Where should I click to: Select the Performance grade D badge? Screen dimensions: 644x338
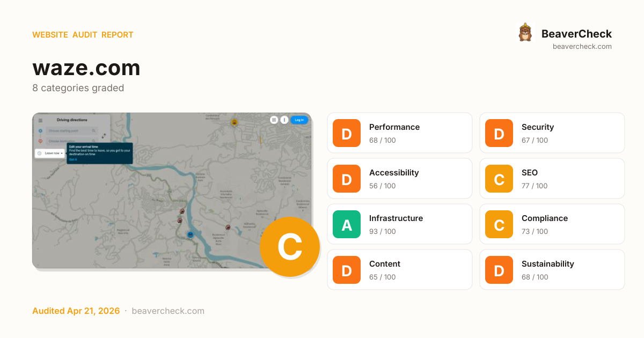[347, 133]
